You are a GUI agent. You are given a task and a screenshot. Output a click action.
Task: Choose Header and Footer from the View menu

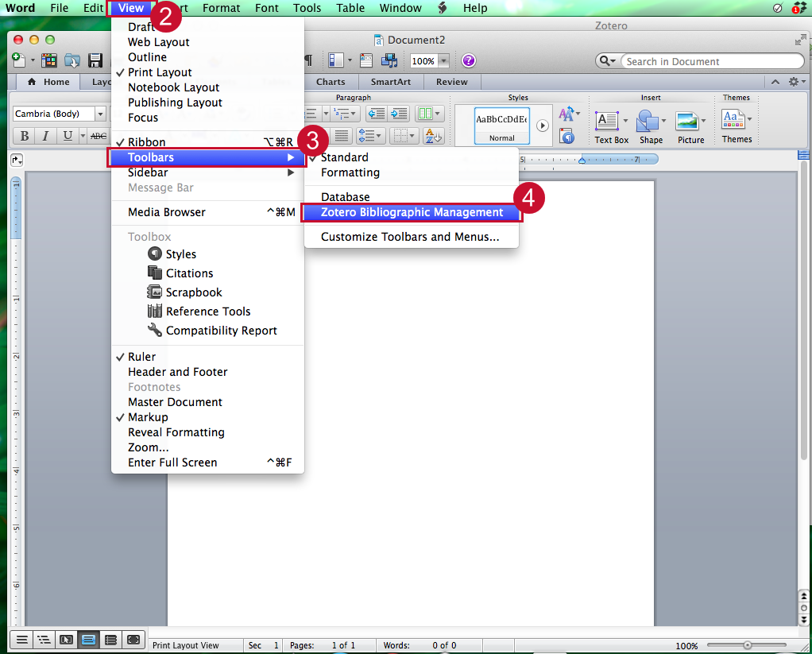pyautogui.click(x=207, y=372)
